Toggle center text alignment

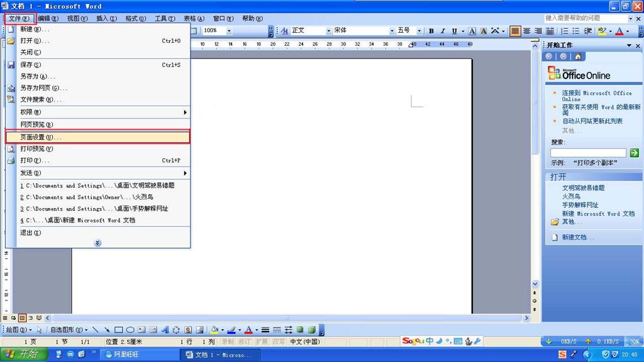pyautogui.click(x=527, y=31)
